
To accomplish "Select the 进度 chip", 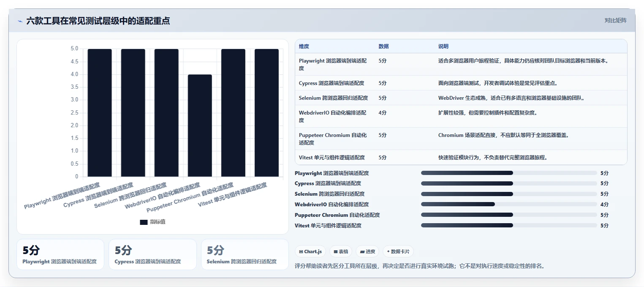I will [x=367, y=251].
